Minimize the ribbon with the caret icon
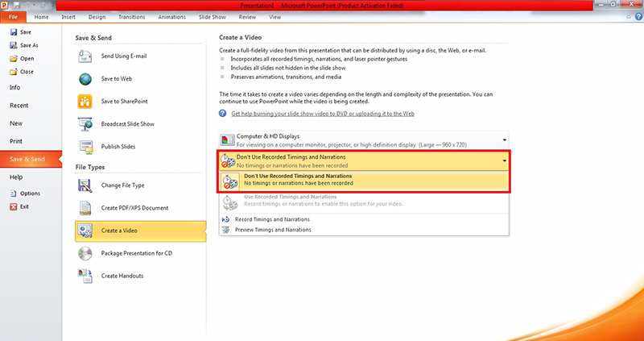This screenshot has width=644, height=341. point(629,17)
